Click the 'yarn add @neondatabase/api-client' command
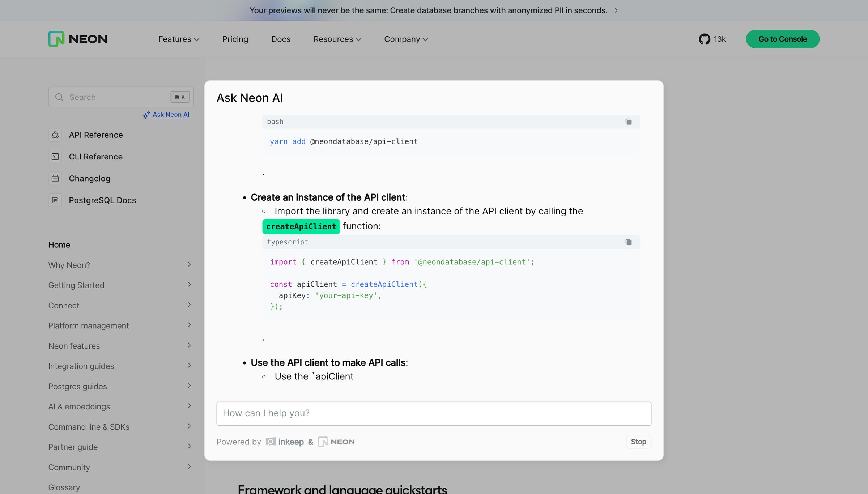Viewport: 868px width, 494px height. pyautogui.click(x=344, y=142)
